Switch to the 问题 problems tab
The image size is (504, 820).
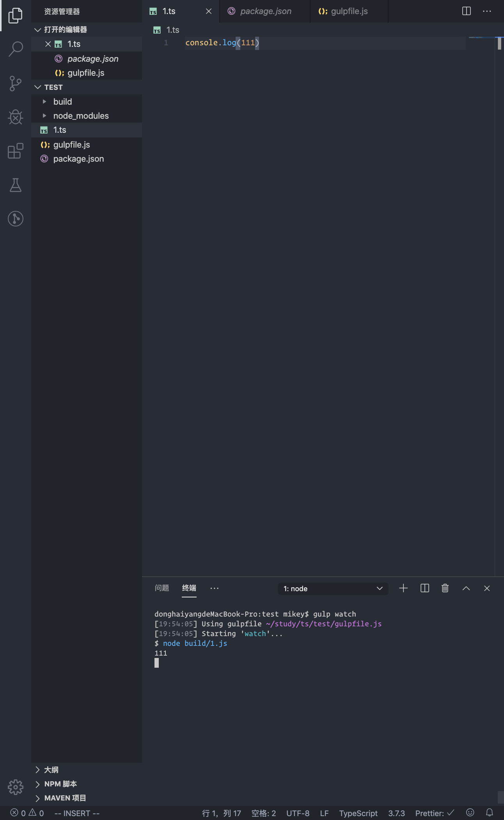coord(162,588)
